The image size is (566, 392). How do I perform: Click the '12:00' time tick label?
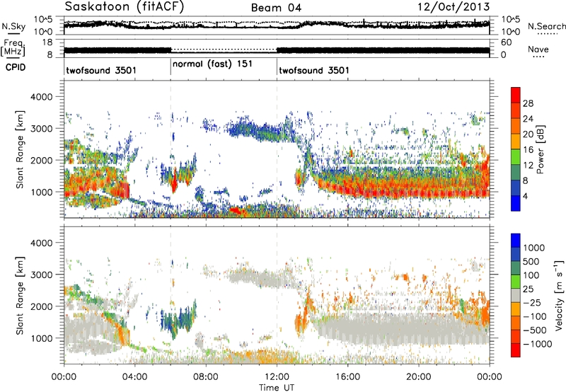pyautogui.click(x=277, y=377)
